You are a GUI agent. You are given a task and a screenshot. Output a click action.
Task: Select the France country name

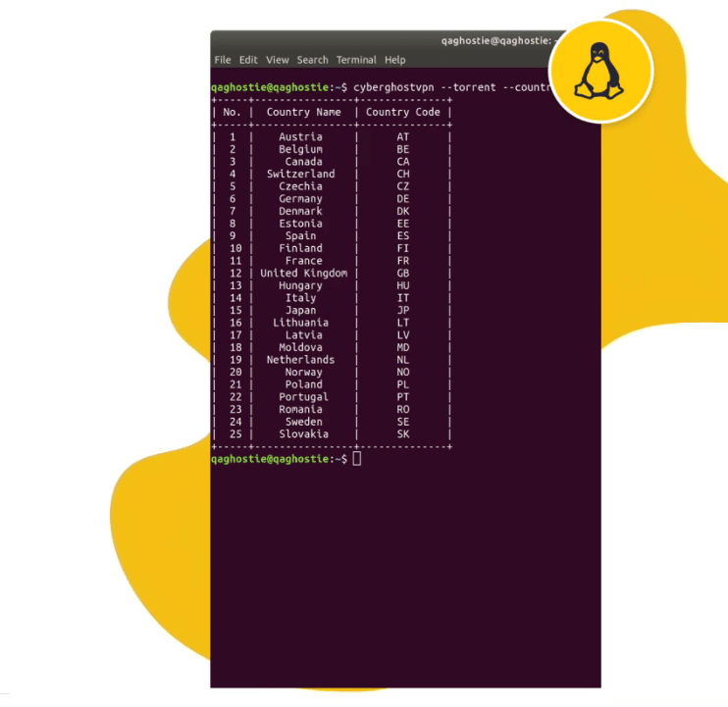point(303,261)
